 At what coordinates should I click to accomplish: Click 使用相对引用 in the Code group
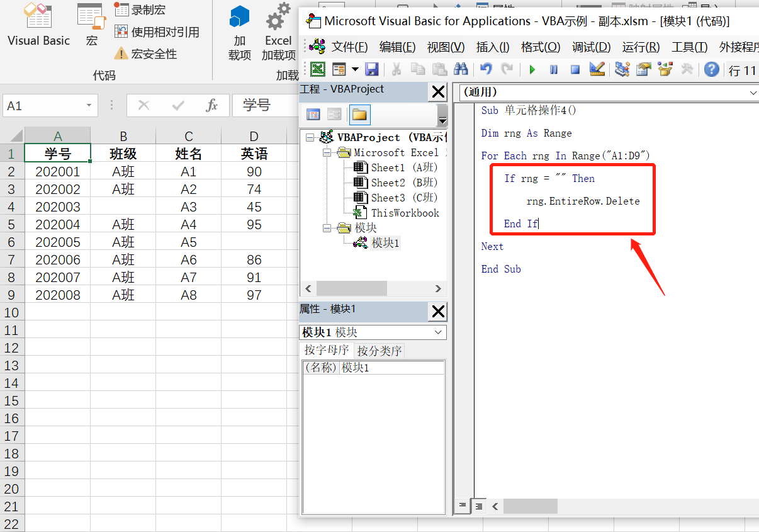[x=158, y=30]
